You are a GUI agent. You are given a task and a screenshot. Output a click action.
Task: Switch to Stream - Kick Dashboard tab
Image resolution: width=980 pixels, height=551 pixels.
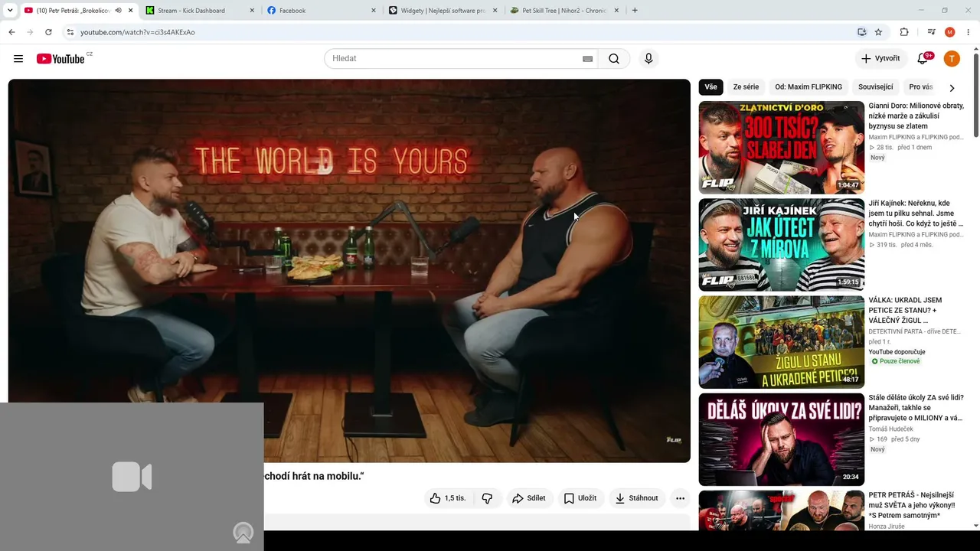point(199,11)
